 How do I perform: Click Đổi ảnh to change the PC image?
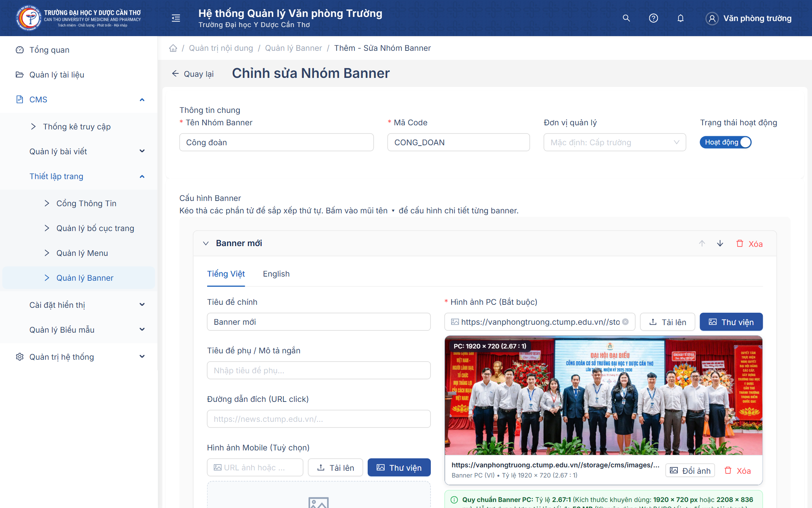(690, 471)
